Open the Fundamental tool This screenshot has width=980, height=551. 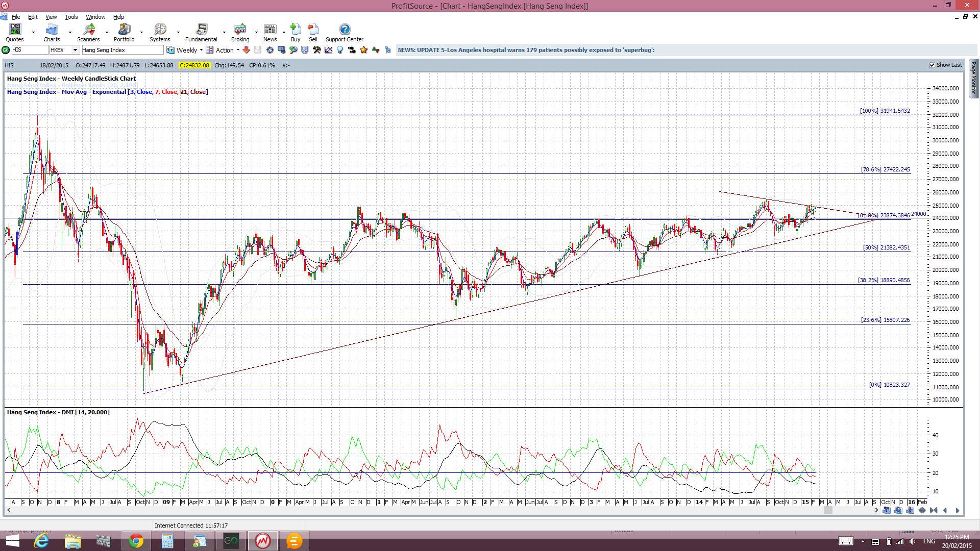(x=201, y=33)
